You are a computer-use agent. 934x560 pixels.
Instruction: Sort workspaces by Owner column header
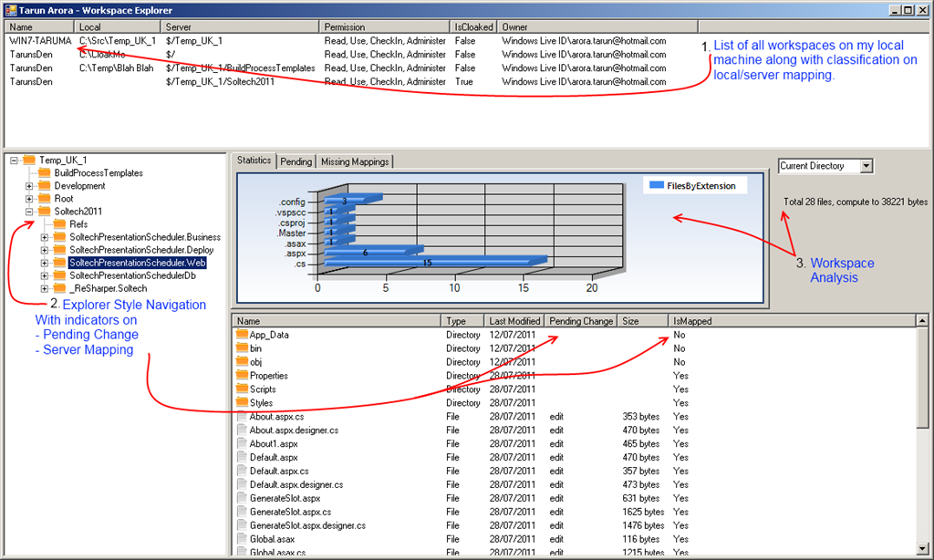click(x=597, y=26)
